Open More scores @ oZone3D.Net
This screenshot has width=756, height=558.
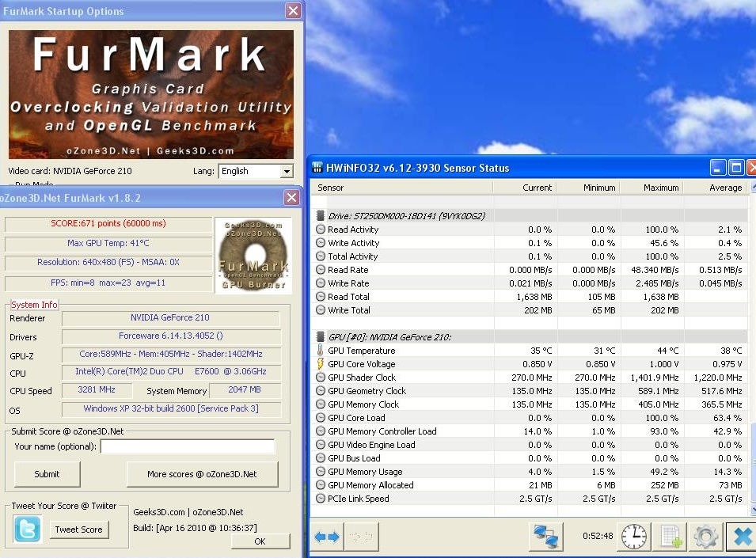202,474
